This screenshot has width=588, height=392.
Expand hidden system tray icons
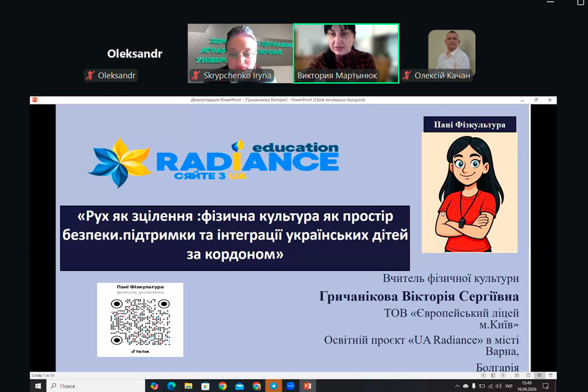coord(457,386)
